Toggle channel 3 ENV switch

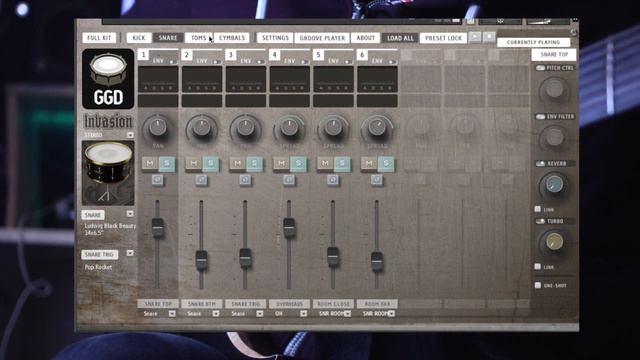point(260,62)
